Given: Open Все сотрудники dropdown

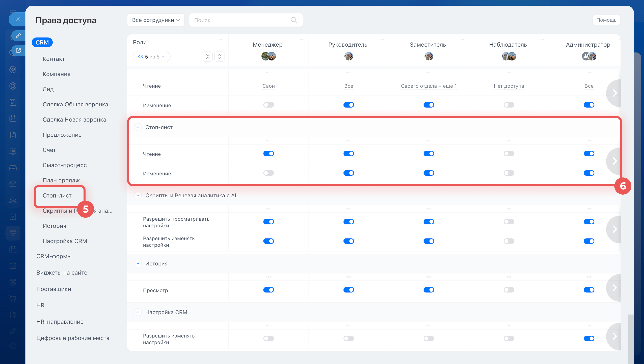Looking at the screenshot, I should tap(156, 20).
